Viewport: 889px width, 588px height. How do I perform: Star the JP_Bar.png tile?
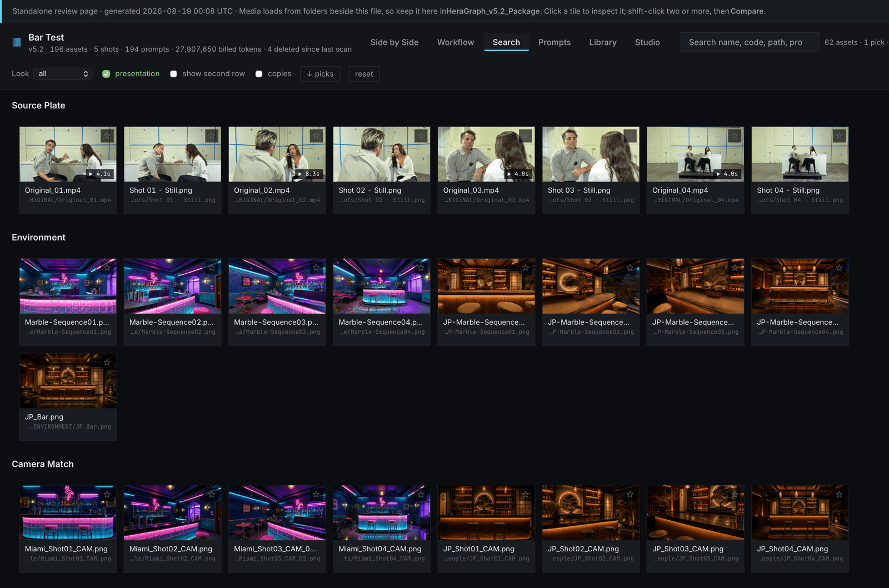(107, 362)
